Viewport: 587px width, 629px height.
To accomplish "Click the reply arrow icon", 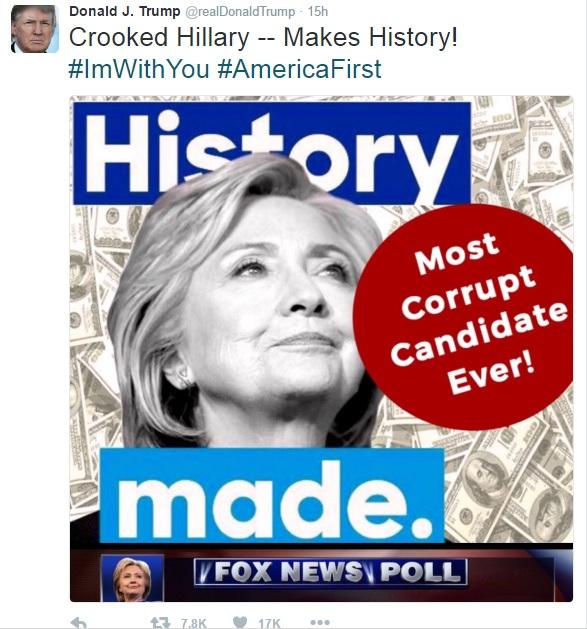I will (78, 623).
